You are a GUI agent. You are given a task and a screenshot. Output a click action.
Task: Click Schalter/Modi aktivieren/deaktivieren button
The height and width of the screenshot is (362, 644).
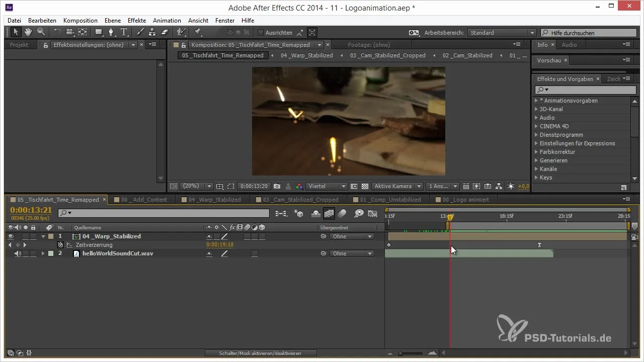[261, 353]
